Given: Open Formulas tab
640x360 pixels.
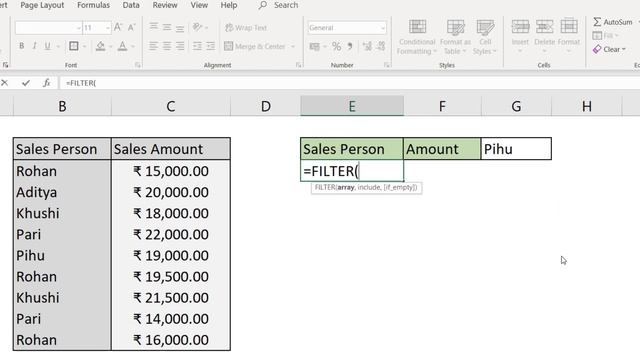Looking at the screenshot, I should click(x=93, y=5).
